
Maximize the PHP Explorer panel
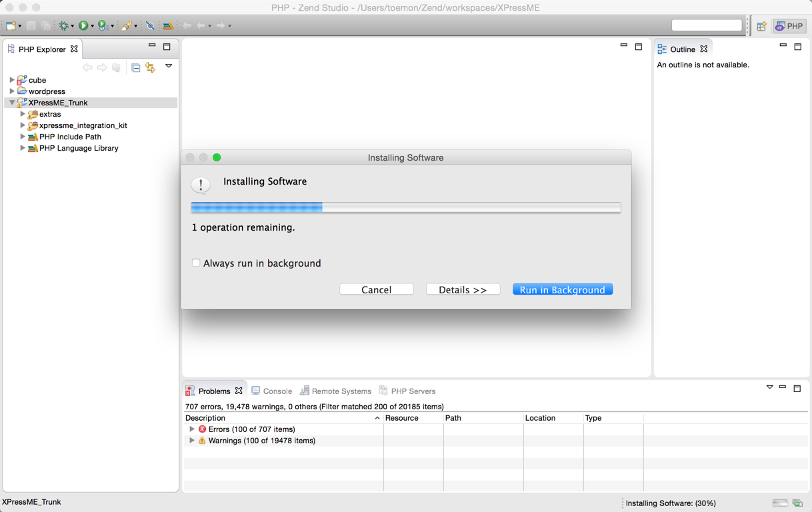tap(167, 47)
